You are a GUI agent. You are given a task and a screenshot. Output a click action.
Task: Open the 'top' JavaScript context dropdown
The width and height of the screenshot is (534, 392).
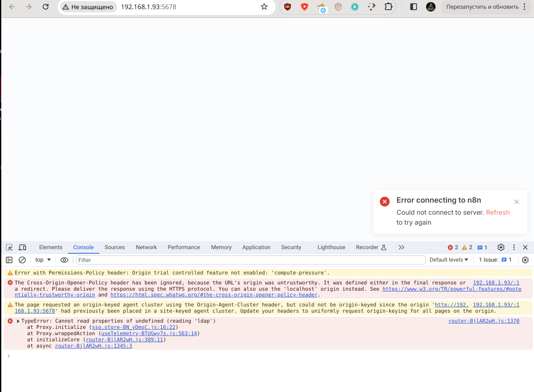(43, 260)
